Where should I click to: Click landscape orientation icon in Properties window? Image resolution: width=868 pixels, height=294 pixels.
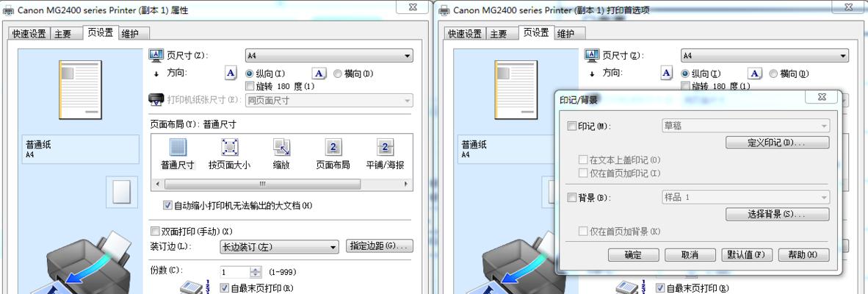(319, 73)
